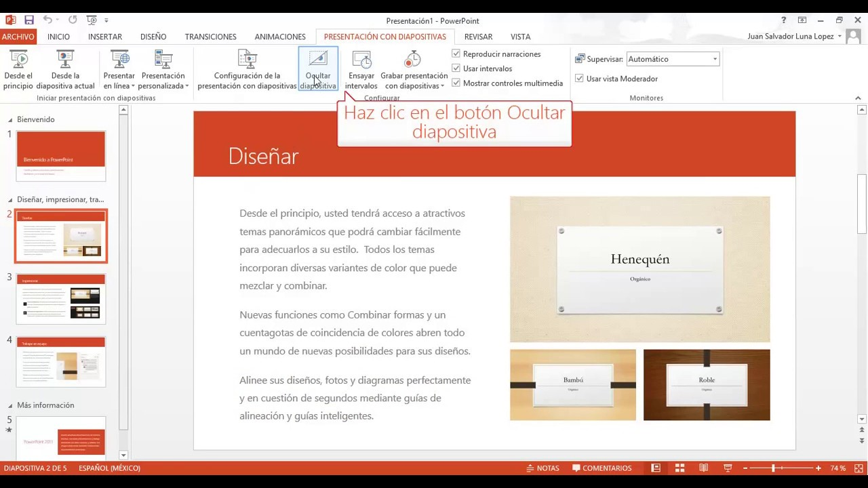Collapse the Más información section

pyautogui.click(x=10, y=405)
